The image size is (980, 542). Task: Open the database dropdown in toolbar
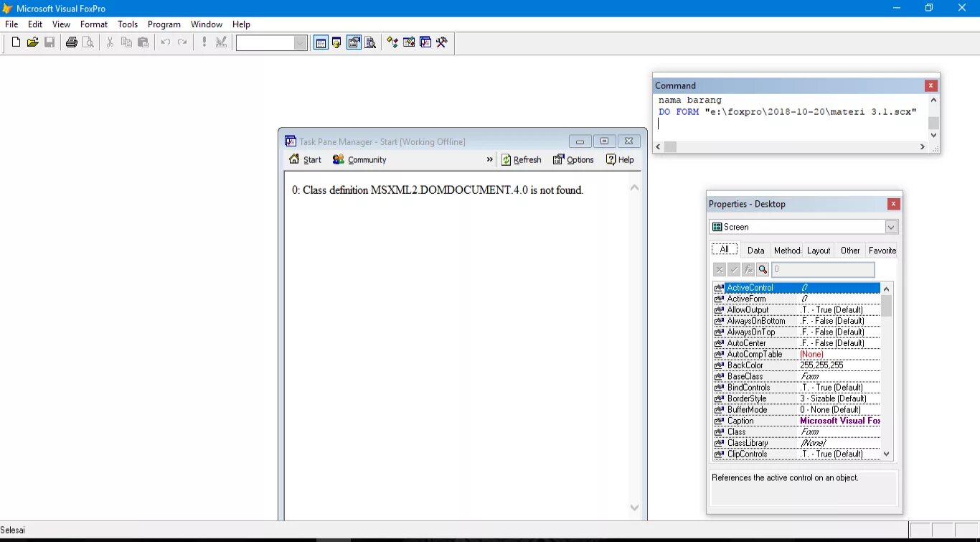(x=301, y=43)
